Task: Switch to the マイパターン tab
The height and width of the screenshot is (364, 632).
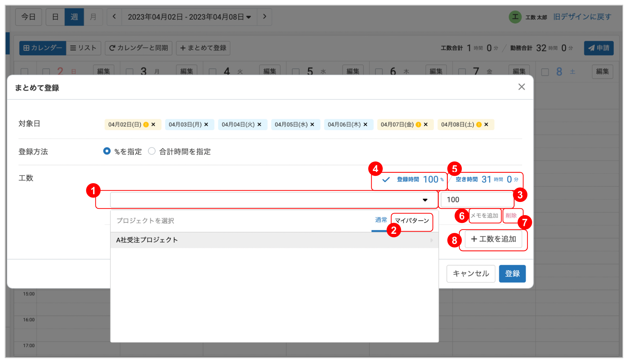Action: (x=412, y=221)
